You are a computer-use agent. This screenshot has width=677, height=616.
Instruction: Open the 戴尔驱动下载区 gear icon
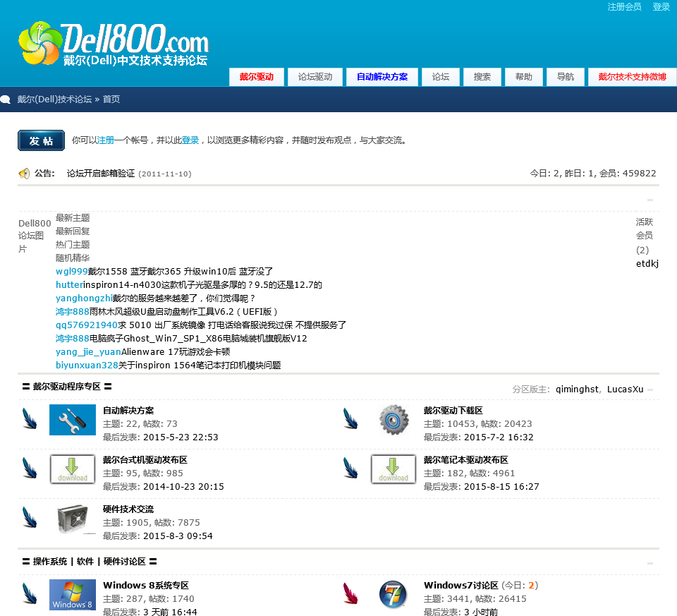(394, 420)
